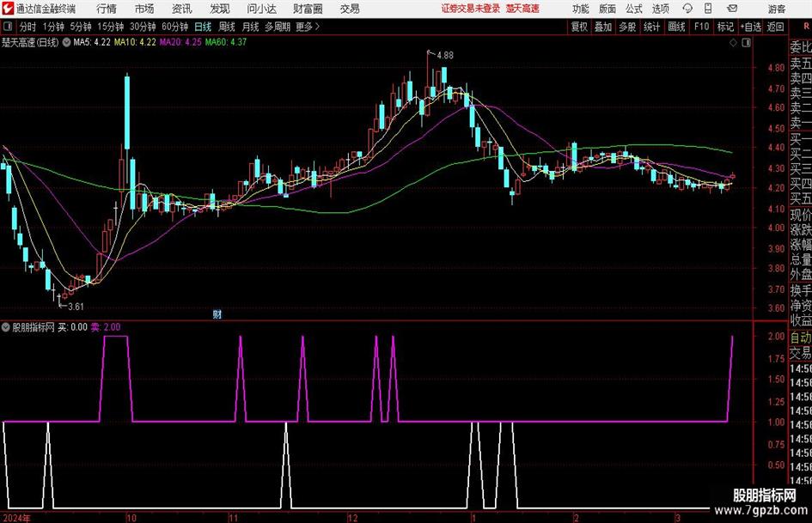The image size is (812, 523).
Task: Open the 问小达 menu
Action: pyautogui.click(x=261, y=9)
